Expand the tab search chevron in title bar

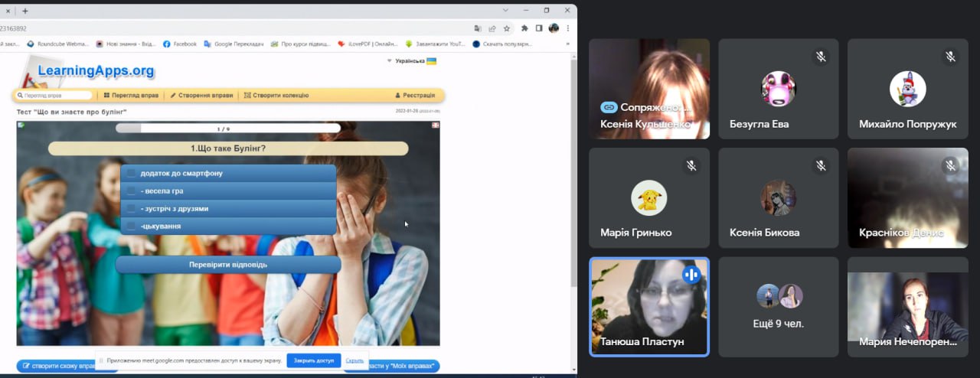tap(506, 10)
